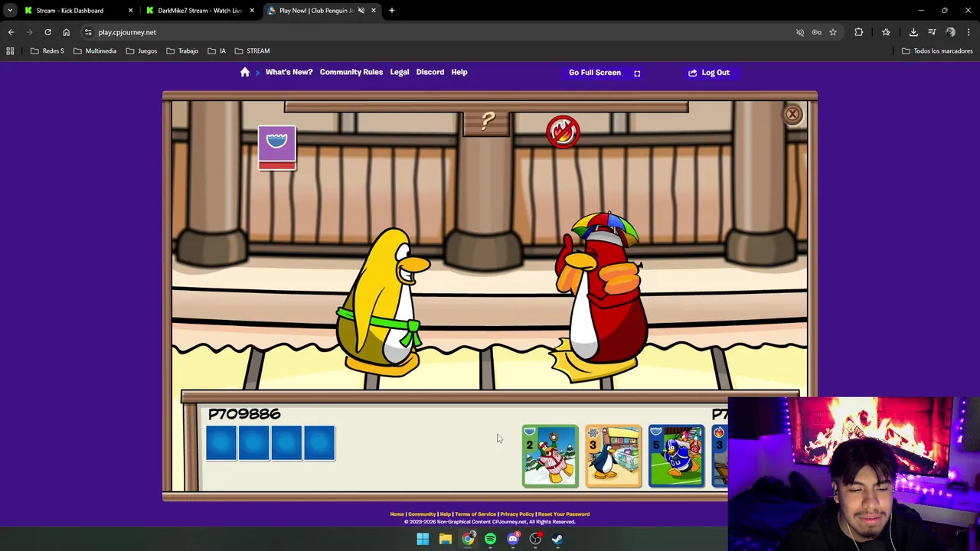This screenshot has height=551, width=980.
Task: Click the Chrome taskbar icon
Action: click(x=468, y=539)
